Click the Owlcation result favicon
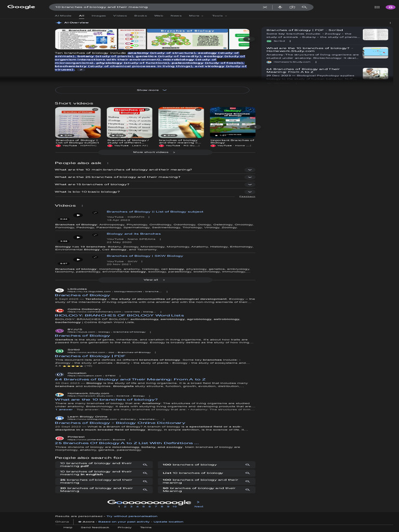399x532 pixels. pos(59,375)
